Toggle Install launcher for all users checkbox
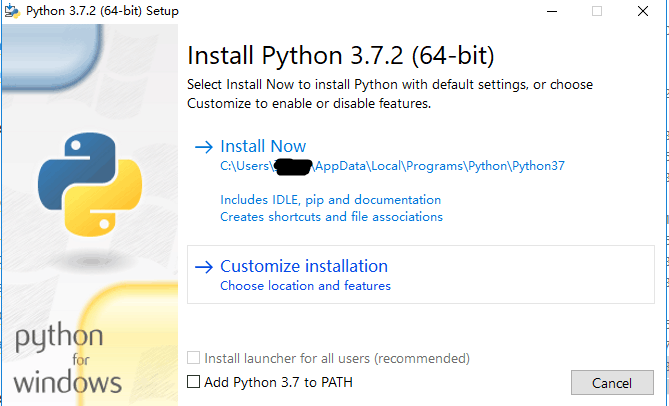The image size is (669, 406). (x=194, y=358)
